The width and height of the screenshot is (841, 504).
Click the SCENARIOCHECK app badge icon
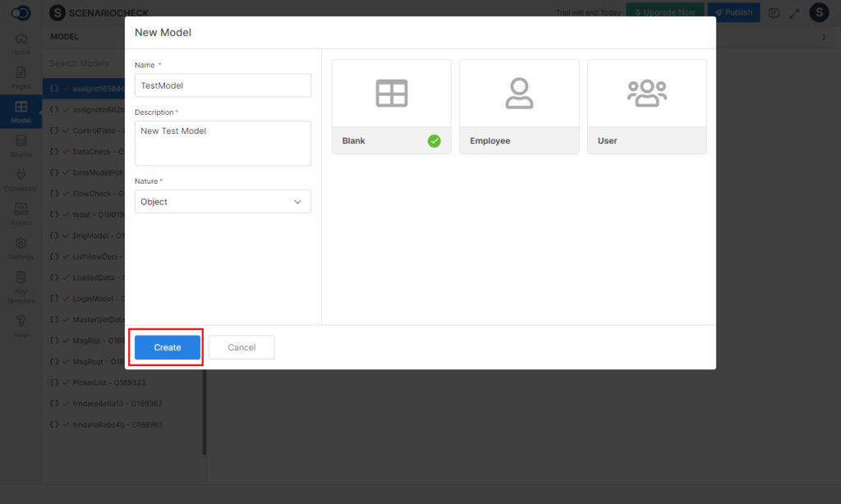click(x=57, y=12)
